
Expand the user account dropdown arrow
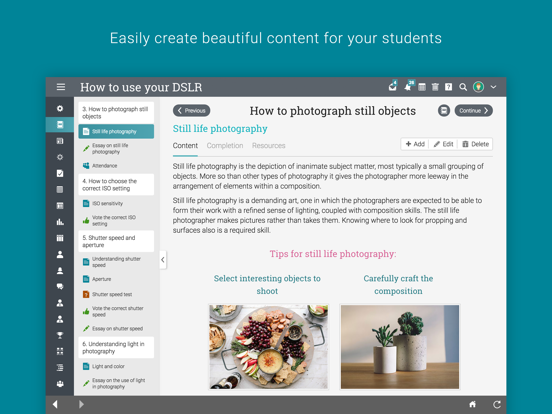point(493,87)
